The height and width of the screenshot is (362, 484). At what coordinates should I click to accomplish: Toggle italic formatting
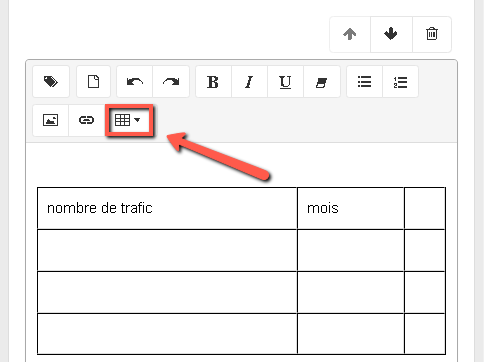(249, 82)
